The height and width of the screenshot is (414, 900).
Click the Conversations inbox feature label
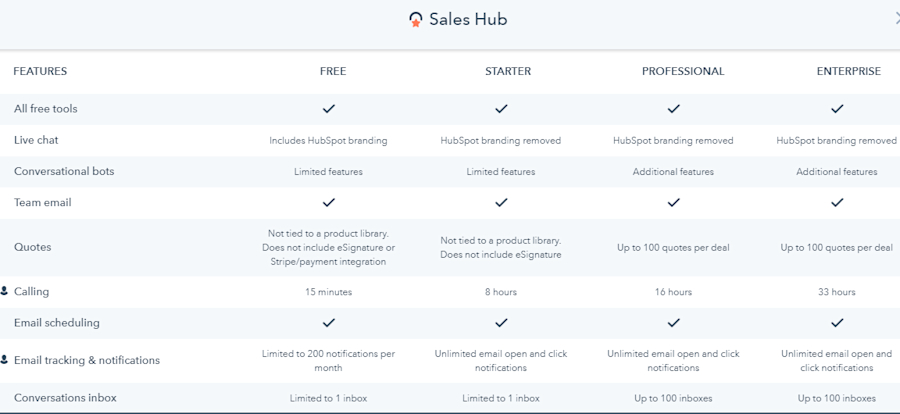[64, 397]
